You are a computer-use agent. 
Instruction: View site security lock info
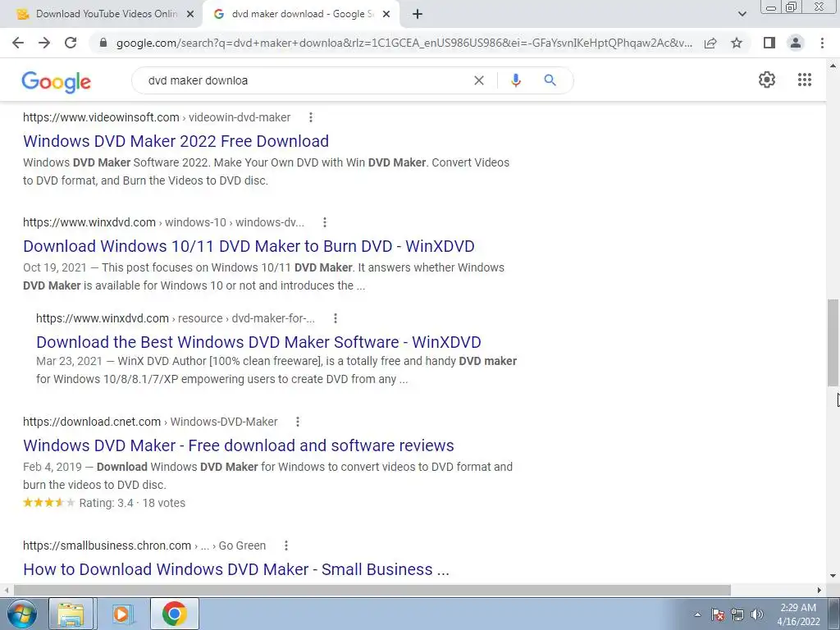[103, 43]
